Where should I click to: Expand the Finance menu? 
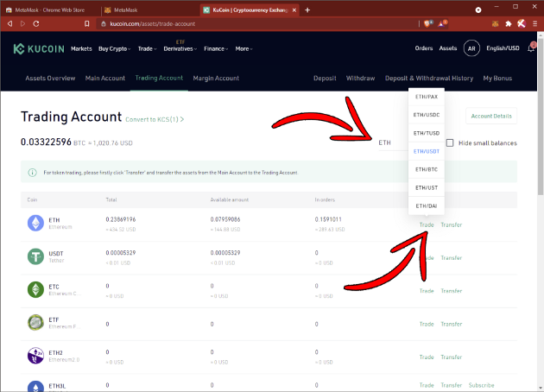click(216, 49)
